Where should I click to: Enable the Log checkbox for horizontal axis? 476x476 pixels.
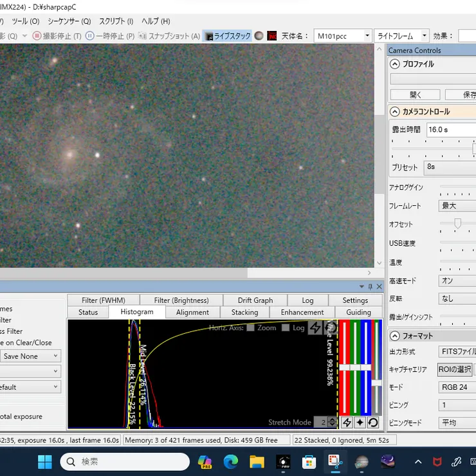click(x=285, y=328)
